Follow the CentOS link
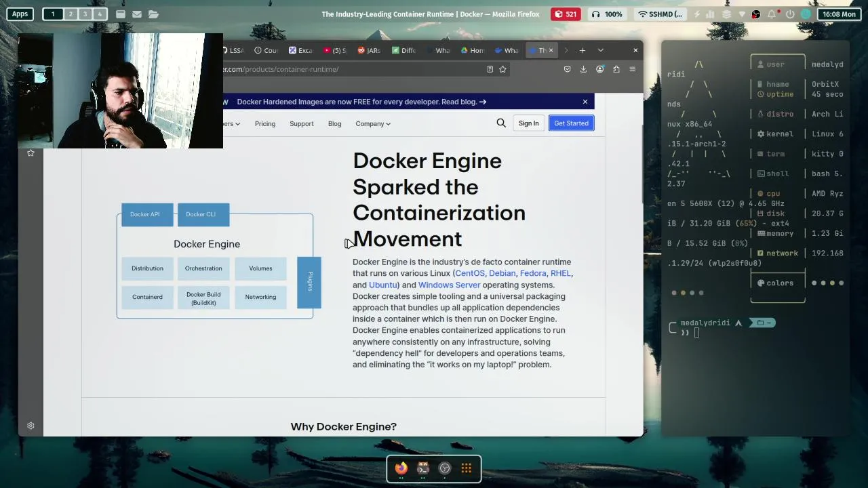The image size is (868, 488). click(x=470, y=273)
